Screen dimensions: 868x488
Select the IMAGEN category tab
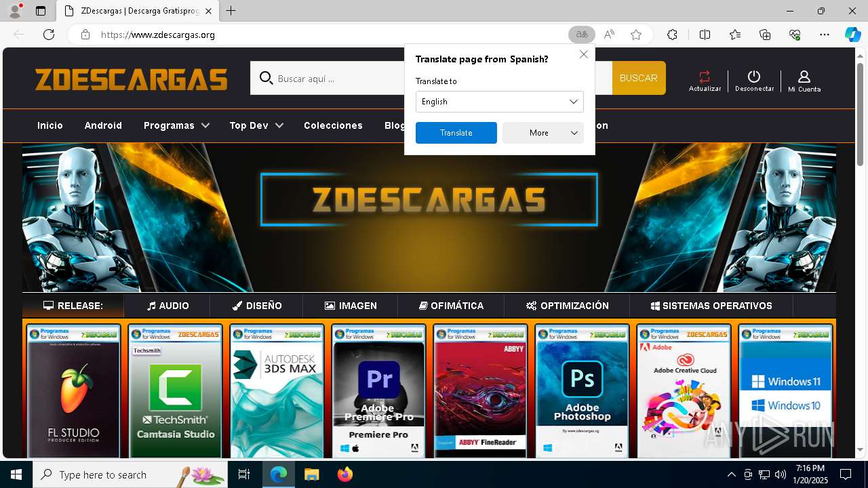[x=351, y=306]
